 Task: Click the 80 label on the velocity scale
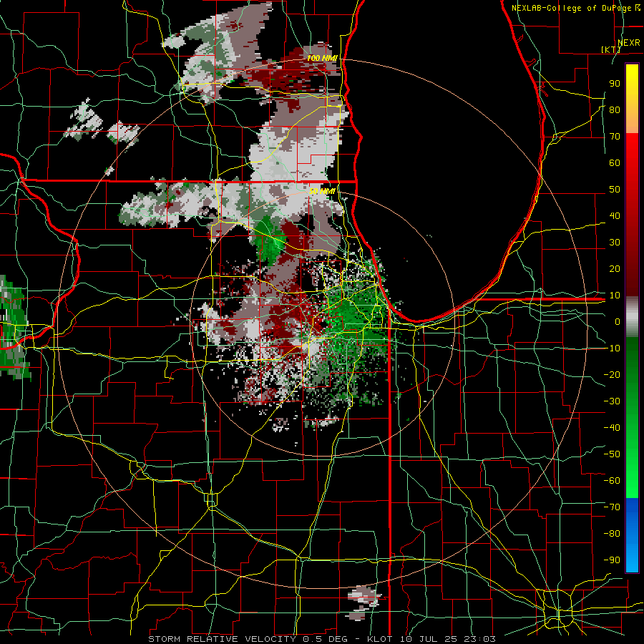[615, 109]
